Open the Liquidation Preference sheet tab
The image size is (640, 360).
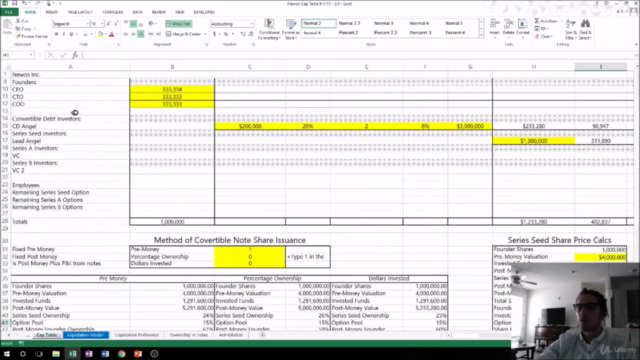(x=137, y=335)
